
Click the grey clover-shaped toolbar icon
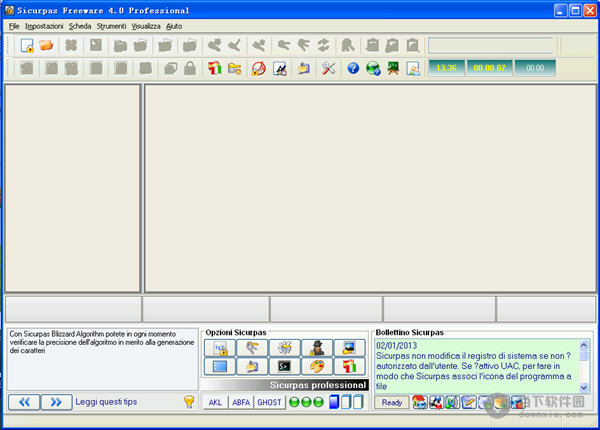(x=71, y=45)
